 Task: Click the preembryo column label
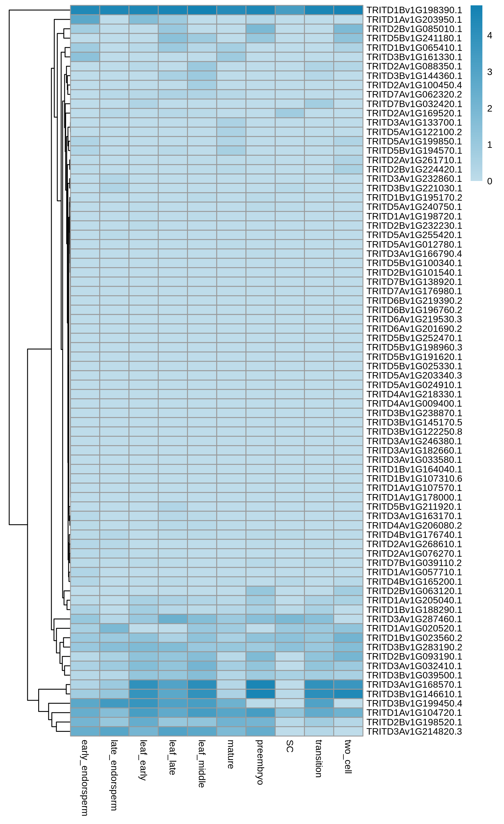coord(260,762)
